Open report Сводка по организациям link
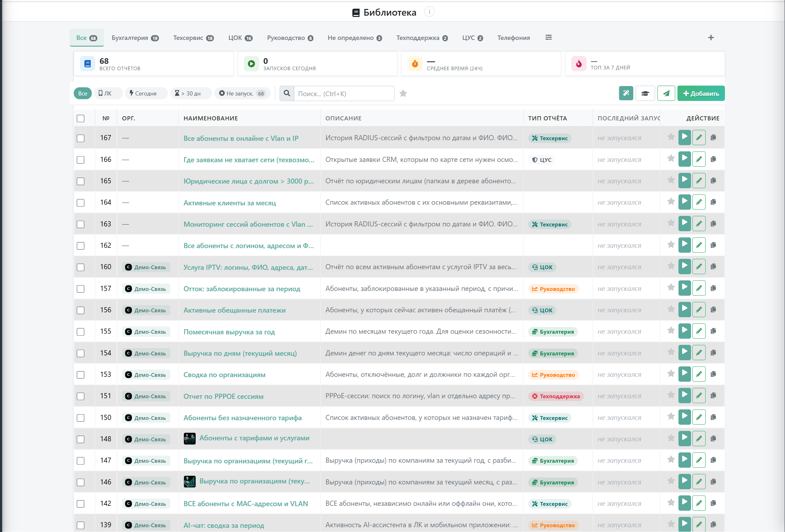785x532 pixels. pyautogui.click(x=224, y=375)
